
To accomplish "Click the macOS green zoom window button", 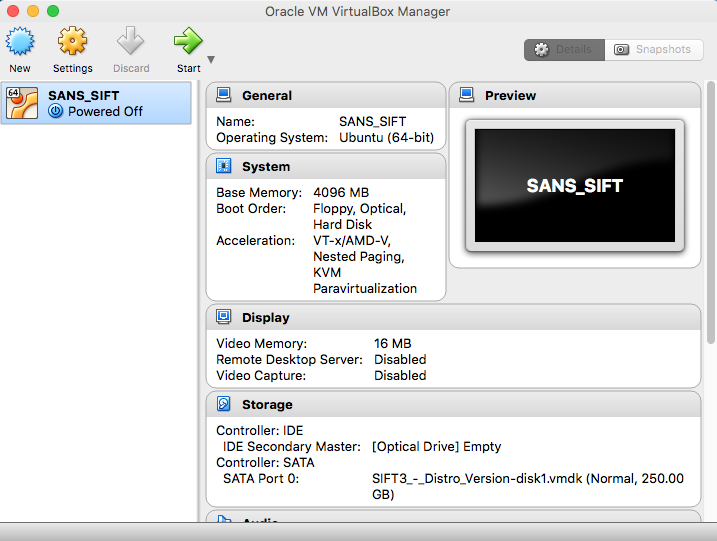I will coord(53,11).
